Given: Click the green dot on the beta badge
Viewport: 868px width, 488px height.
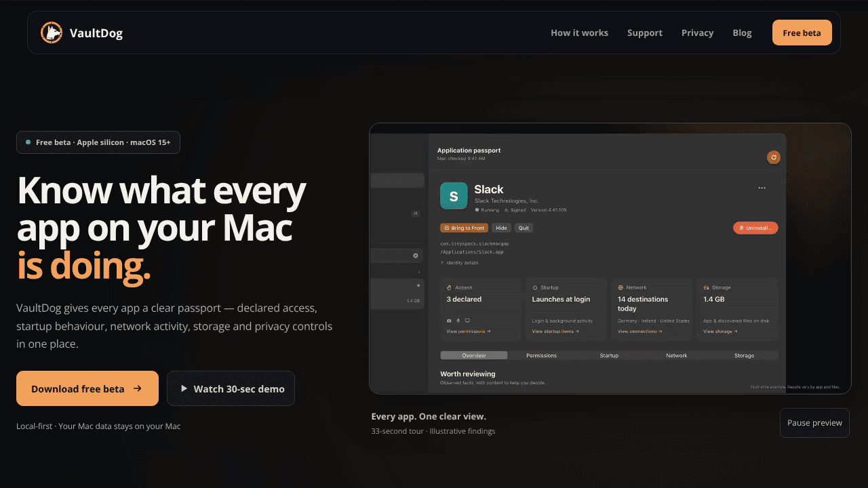Looking at the screenshot, I should pyautogui.click(x=28, y=142).
